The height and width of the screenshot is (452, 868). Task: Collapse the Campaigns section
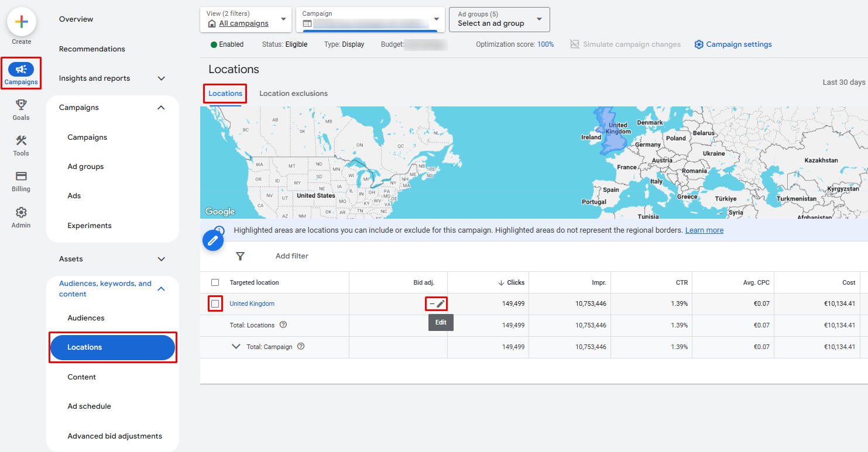[x=162, y=108]
